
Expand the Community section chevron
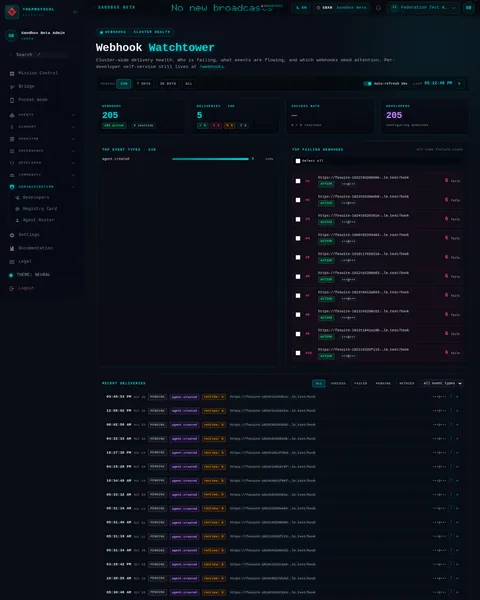point(73,175)
